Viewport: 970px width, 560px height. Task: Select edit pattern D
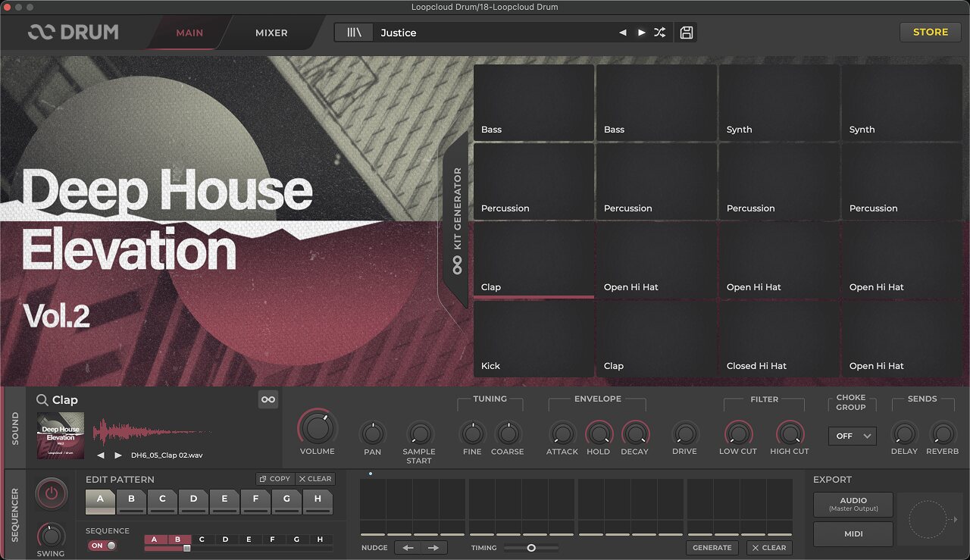point(193,501)
